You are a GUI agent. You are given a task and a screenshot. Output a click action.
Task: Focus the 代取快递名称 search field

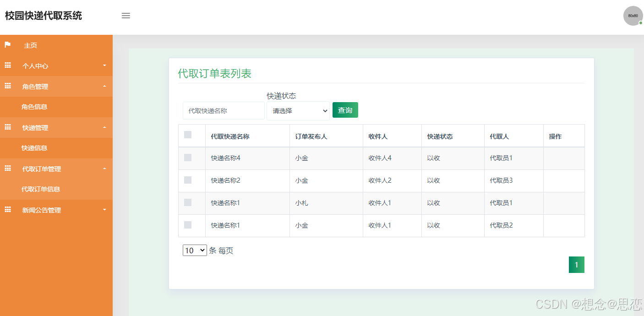click(224, 111)
